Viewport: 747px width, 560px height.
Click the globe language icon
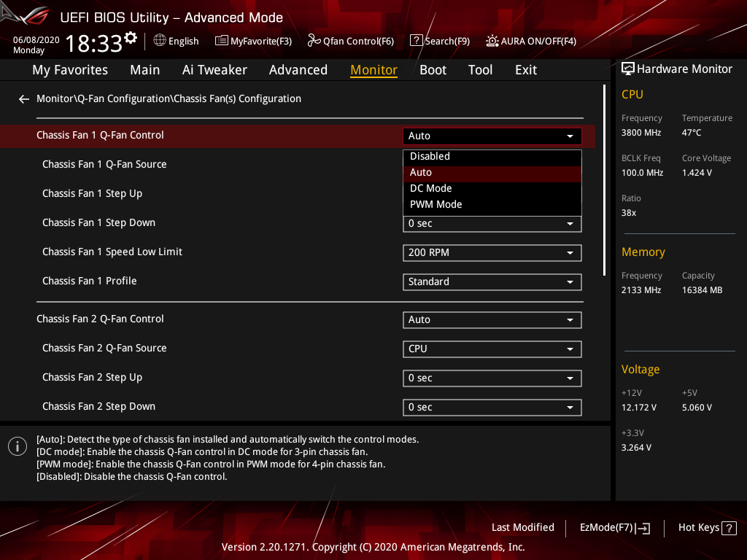(x=160, y=41)
